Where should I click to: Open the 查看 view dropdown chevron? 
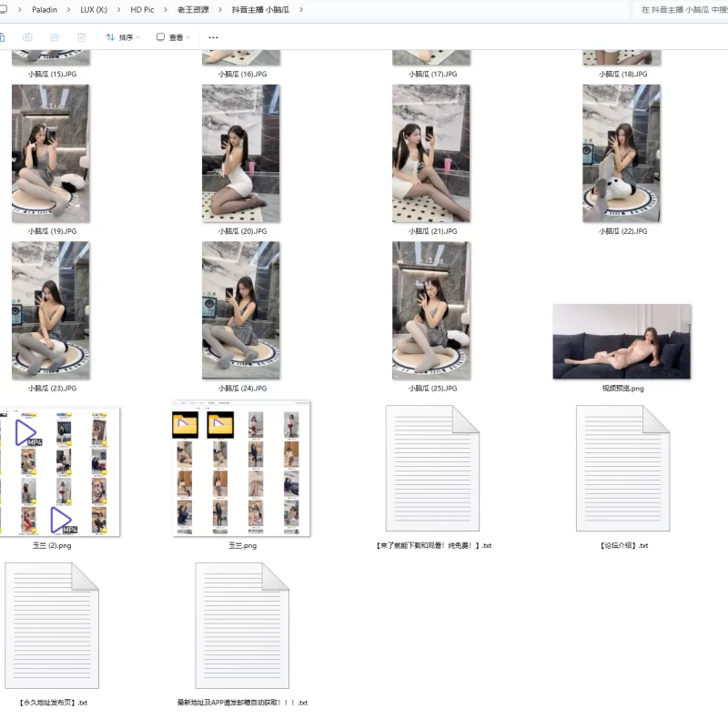click(x=187, y=37)
